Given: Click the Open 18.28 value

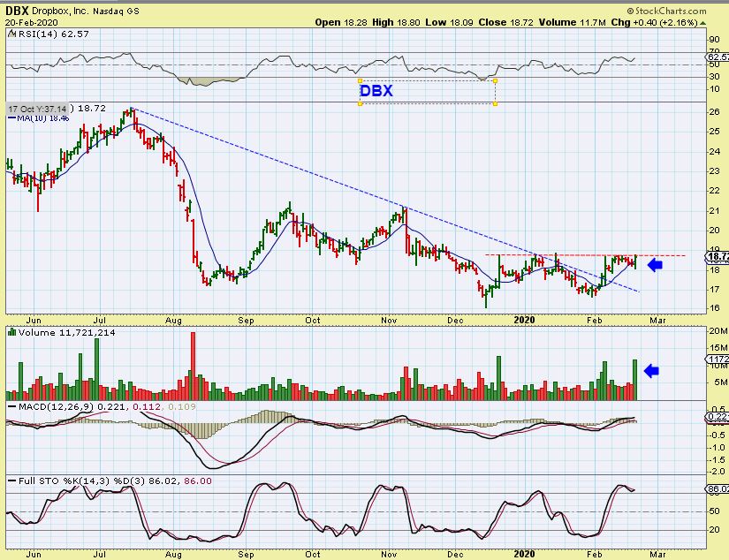Looking at the screenshot, I should pyautogui.click(x=342, y=22).
